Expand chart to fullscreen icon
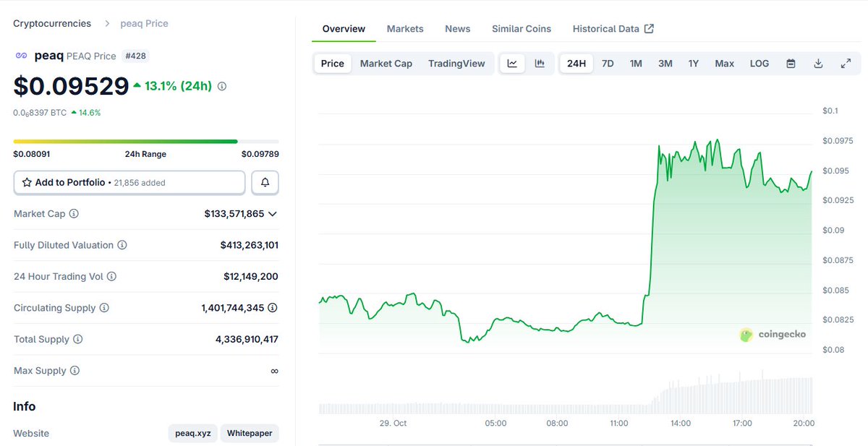Viewport: 868px width, 446px height. coord(846,64)
